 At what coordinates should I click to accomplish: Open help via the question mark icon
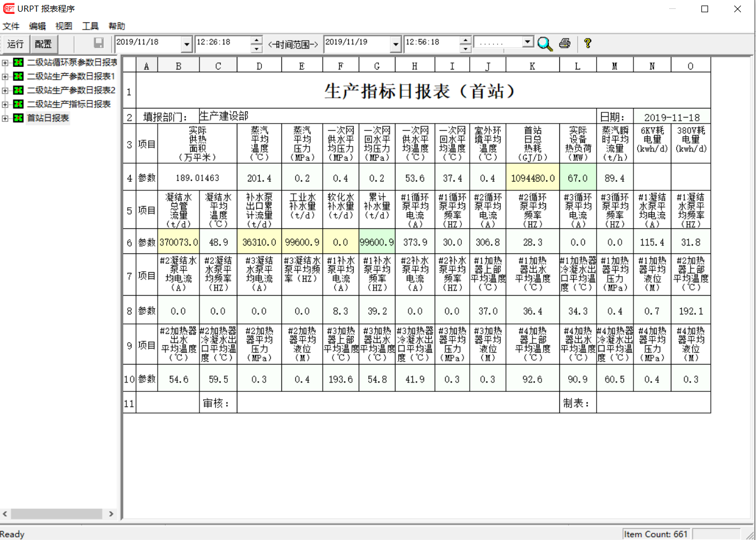pos(587,43)
